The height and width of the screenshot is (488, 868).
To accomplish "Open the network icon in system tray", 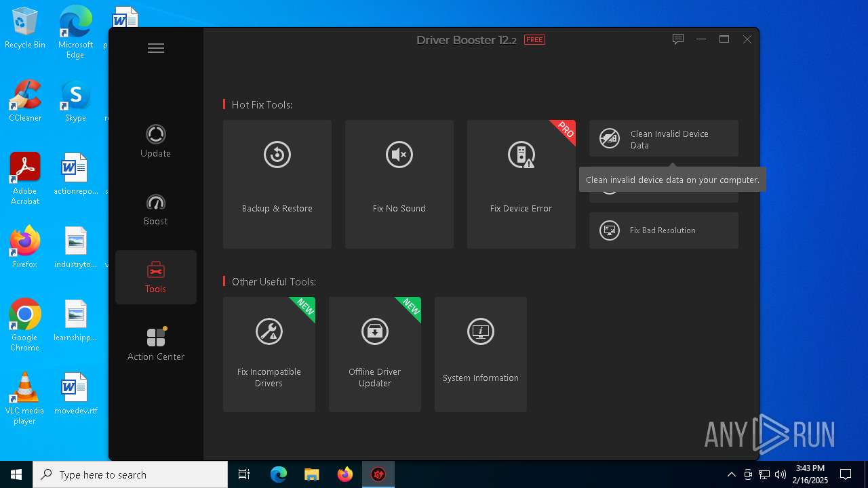I will click(x=764, y=474).
